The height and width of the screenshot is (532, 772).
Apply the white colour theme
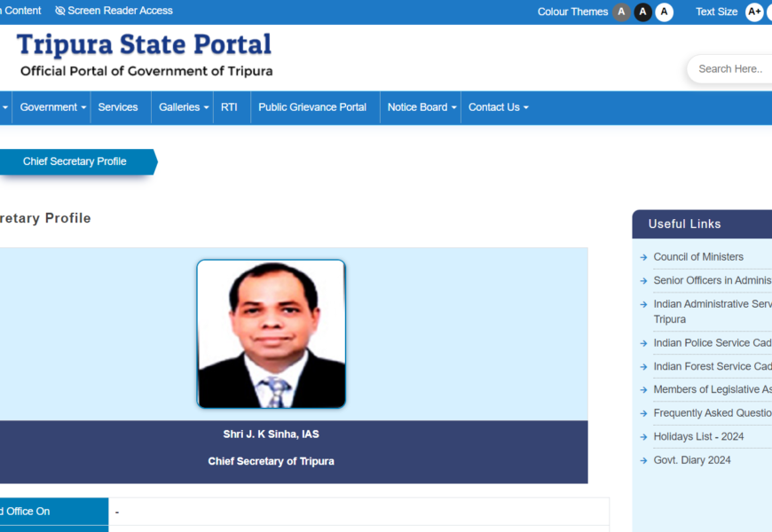[x=665, y=12]
